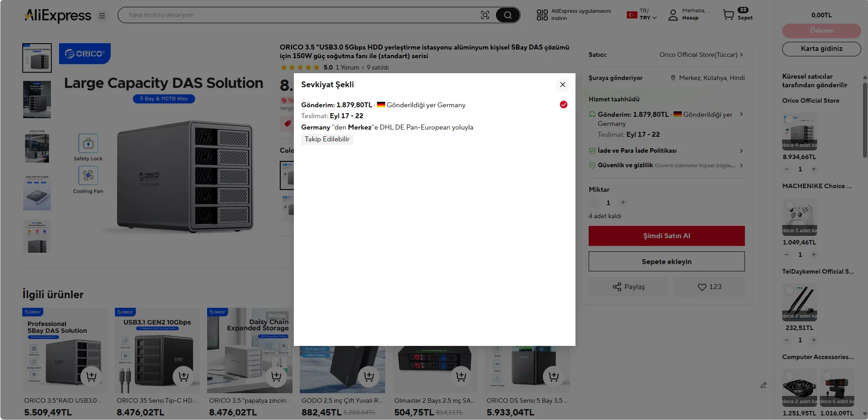Screen dimensions: 868x420
Task: Click the 504,75TL price text
Action: 414,412
